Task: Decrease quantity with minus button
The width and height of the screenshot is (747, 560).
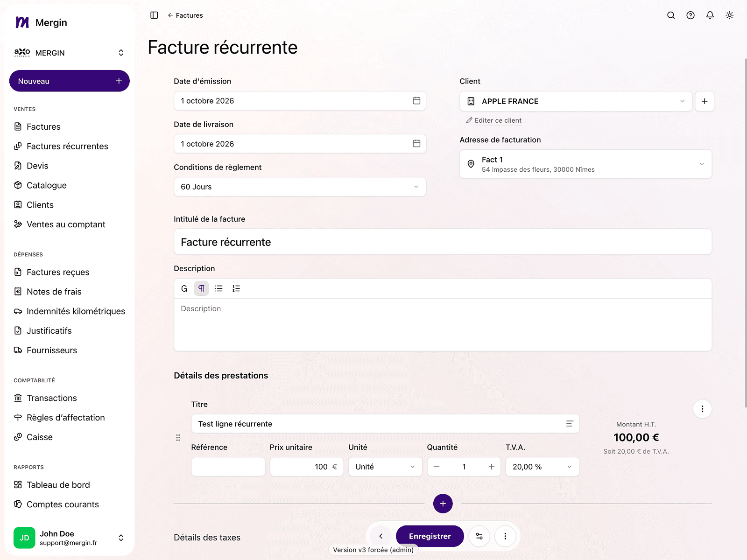Action: pos(437,467)
